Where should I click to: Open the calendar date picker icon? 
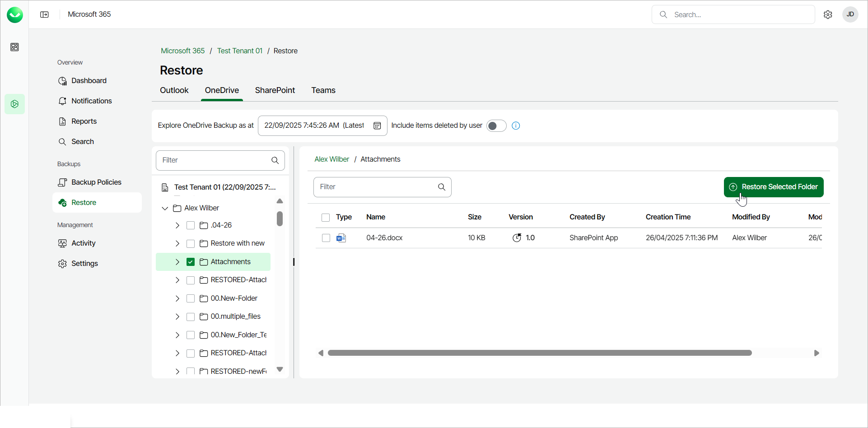(x=377, y=126)
